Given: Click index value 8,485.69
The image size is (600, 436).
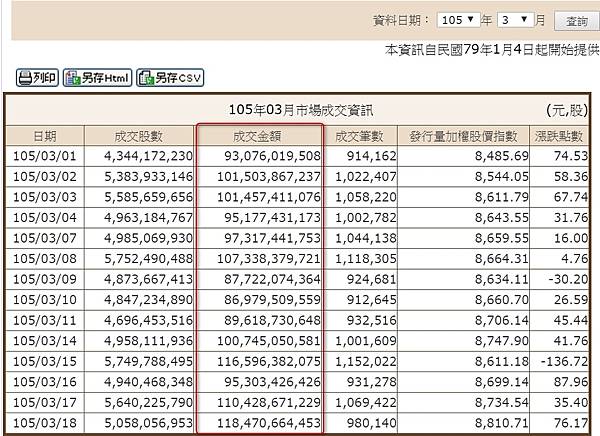Looking at the screenshot, I should [x=502, y=156].
